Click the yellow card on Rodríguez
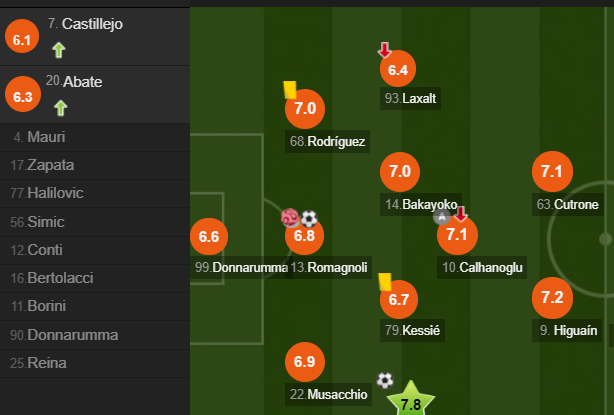The width and height of the screenshot is (614, 415). (x=290, y=90)
